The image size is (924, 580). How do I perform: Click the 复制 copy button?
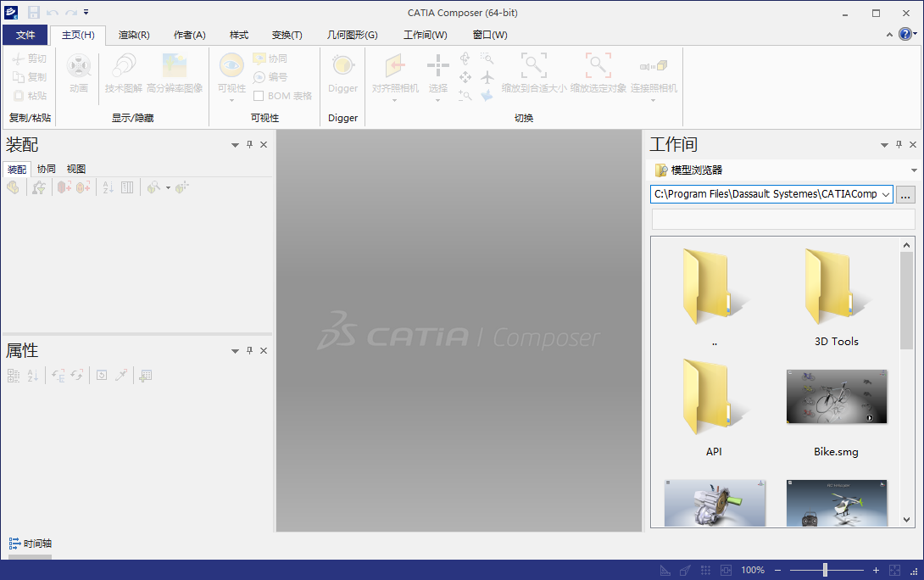(30, 76)
